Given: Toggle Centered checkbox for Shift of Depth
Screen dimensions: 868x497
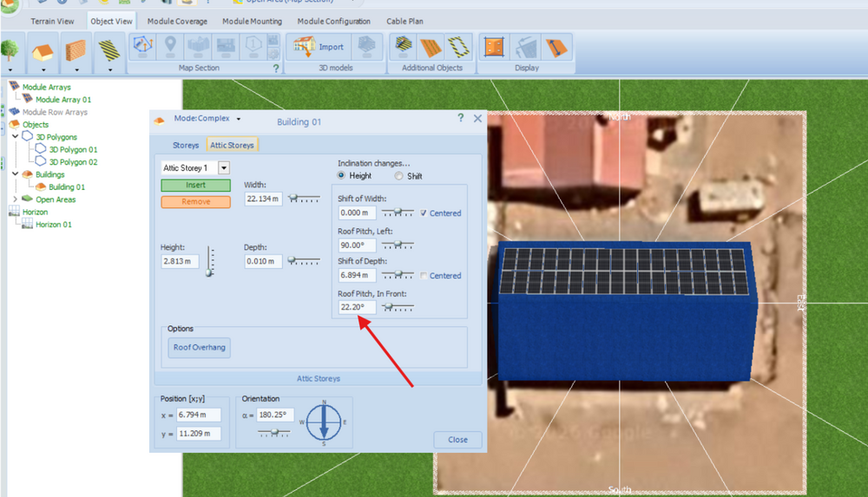Looking at the screenshot, I should pos(424,276).
